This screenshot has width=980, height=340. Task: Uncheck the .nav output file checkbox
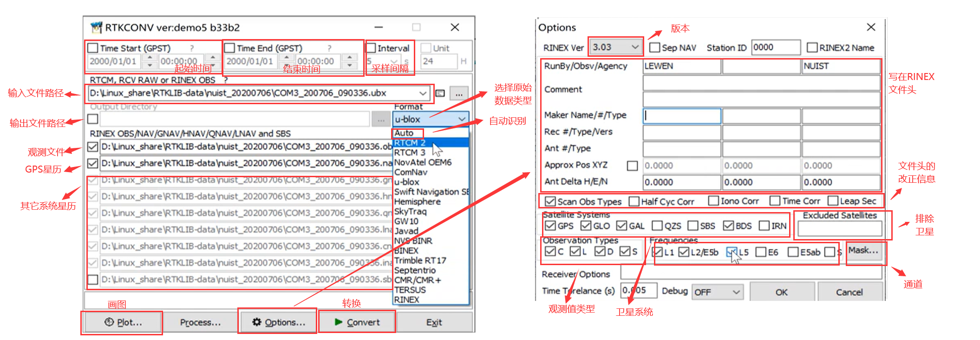(93, 164)
